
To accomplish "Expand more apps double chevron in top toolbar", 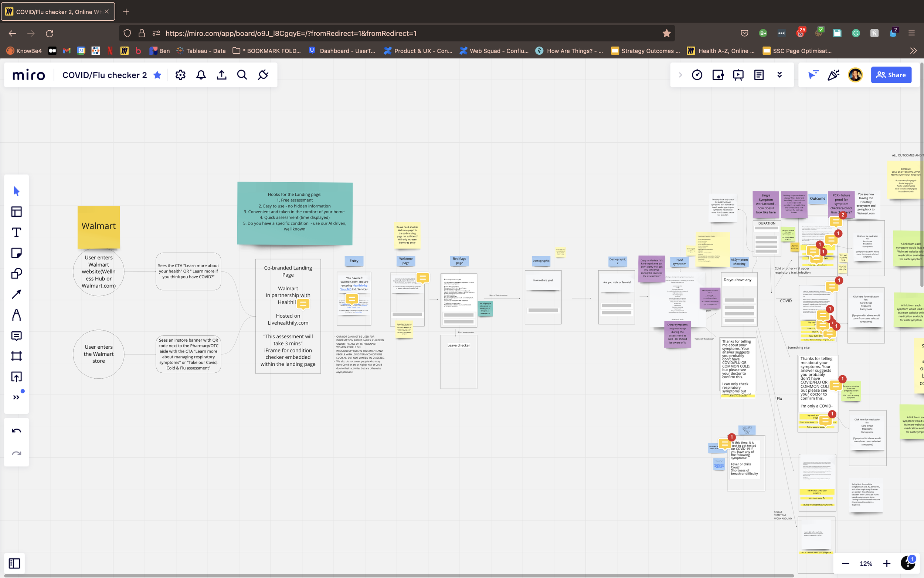I will tap(779, 75).
